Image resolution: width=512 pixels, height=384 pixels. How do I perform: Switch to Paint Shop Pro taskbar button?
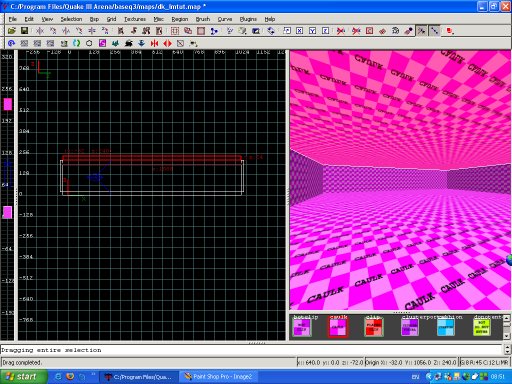[x=218, y=377]
